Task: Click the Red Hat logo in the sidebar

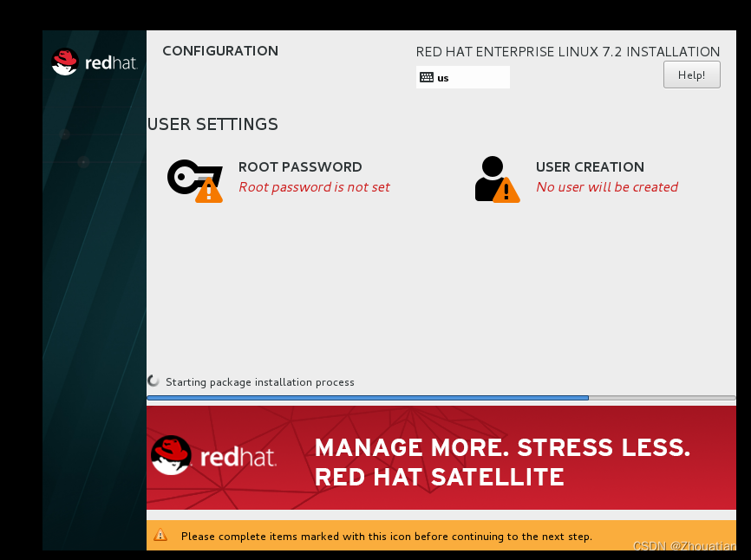Action: [95, 62]
